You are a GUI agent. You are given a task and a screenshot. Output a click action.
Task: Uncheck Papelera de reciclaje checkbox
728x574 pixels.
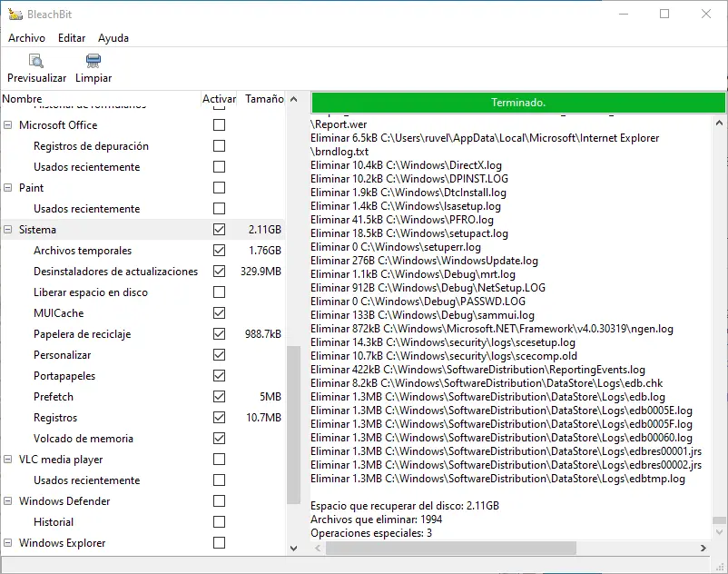(219, 334)
